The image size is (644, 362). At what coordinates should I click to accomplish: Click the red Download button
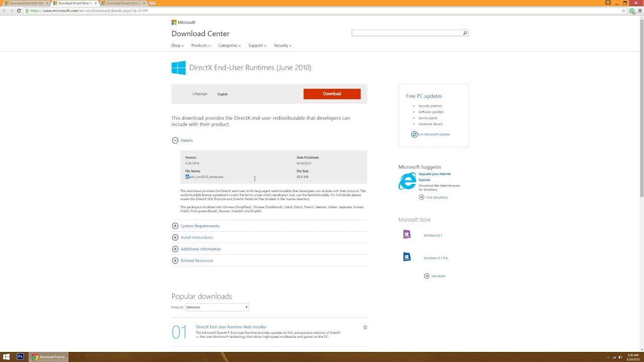pos(332,94)
